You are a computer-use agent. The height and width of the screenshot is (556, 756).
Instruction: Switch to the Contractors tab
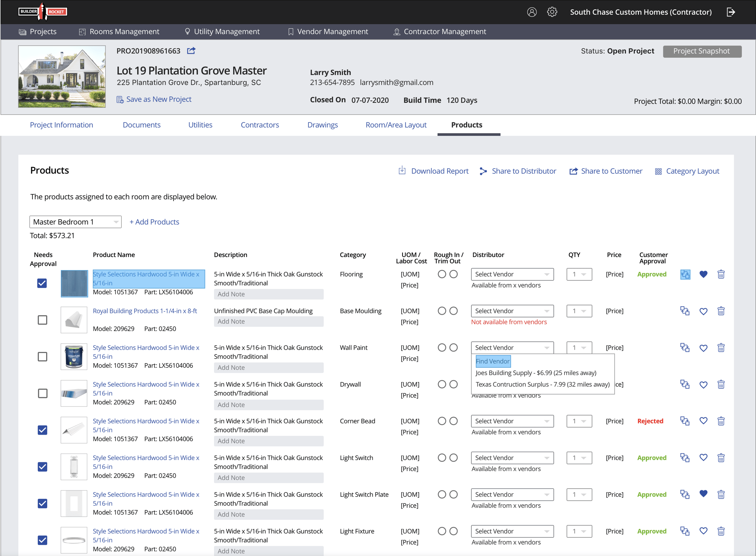(x=260, y=125)
